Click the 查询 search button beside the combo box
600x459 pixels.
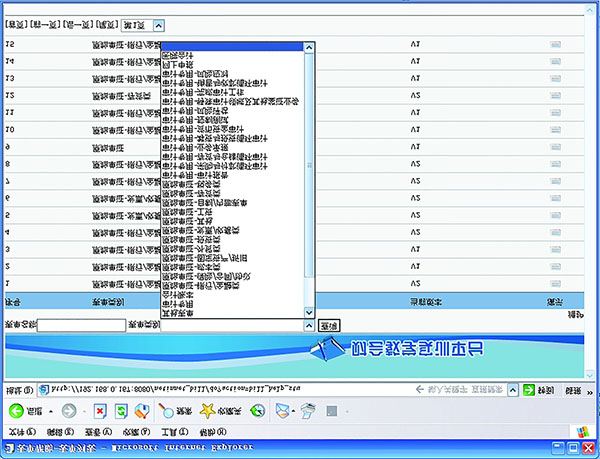(x=328, y=326)
